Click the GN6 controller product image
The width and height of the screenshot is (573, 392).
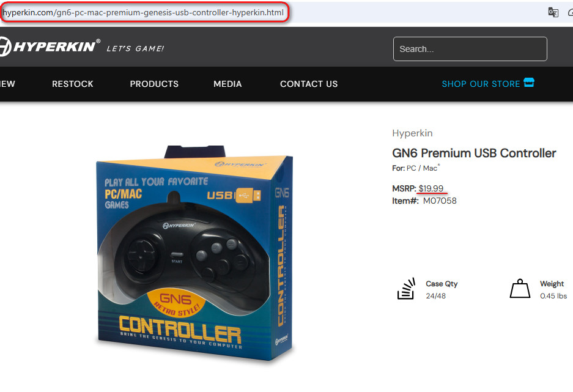pyautogui.click(x=195, y=253)
